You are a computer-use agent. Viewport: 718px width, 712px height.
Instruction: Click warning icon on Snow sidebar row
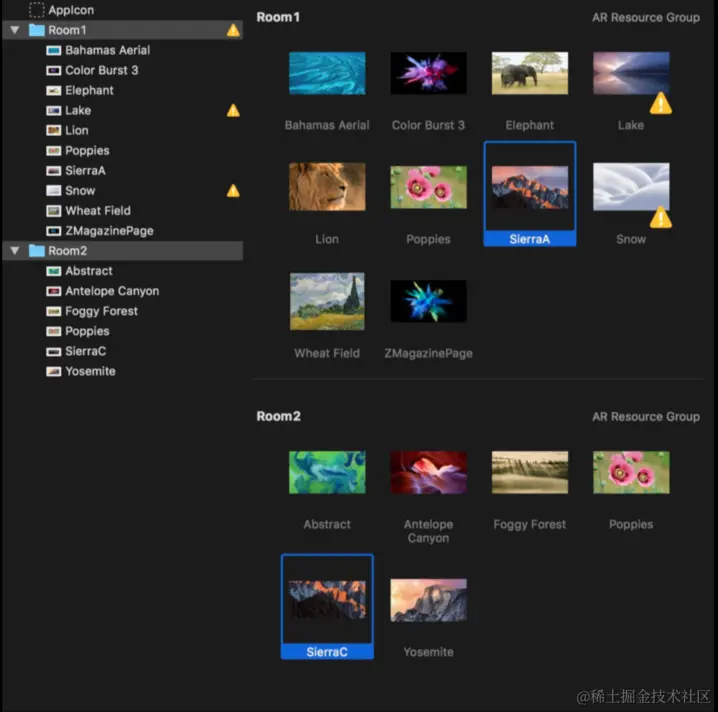233,190
